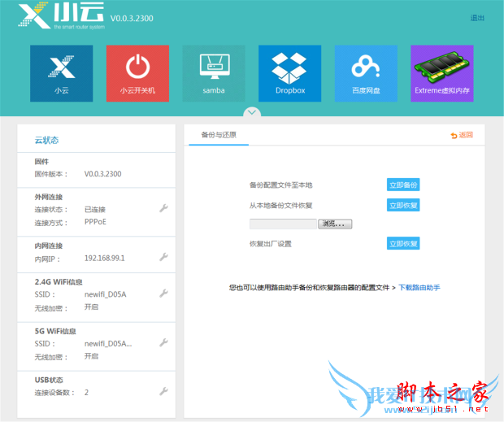Click the 2.4G SSID newifi_D05A

tap(105, 294)
